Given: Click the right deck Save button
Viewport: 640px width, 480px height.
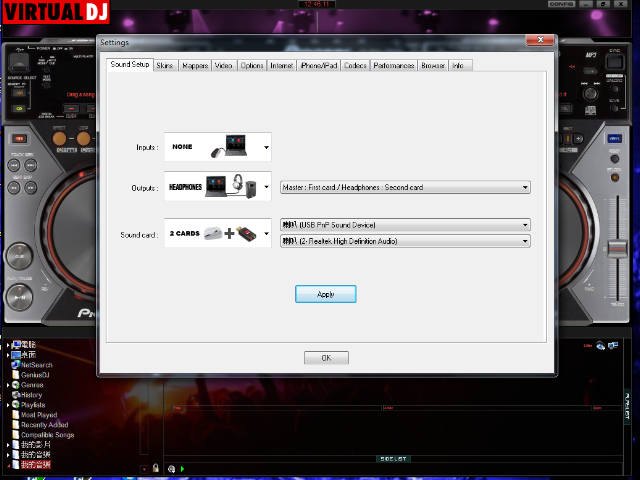Looking at the screenshot, I should click(x=614, y=108).
